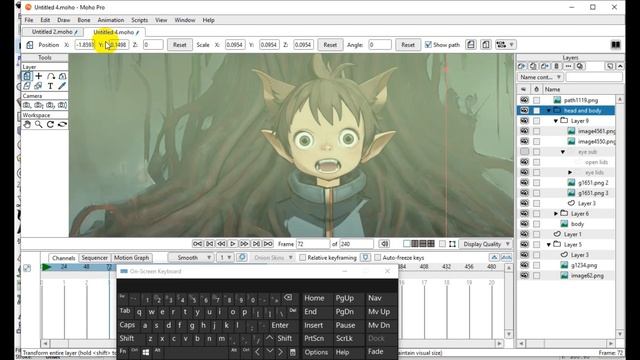Click the Enter key on on-screen keyboard
This screenshot has width=640, height=360.
tap(280, 325)
